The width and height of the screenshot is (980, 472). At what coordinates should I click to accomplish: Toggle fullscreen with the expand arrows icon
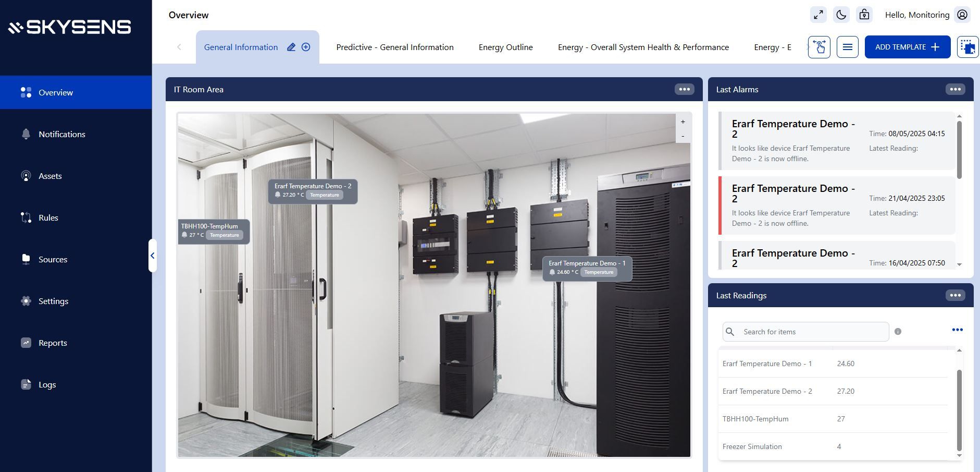(818, 15)
